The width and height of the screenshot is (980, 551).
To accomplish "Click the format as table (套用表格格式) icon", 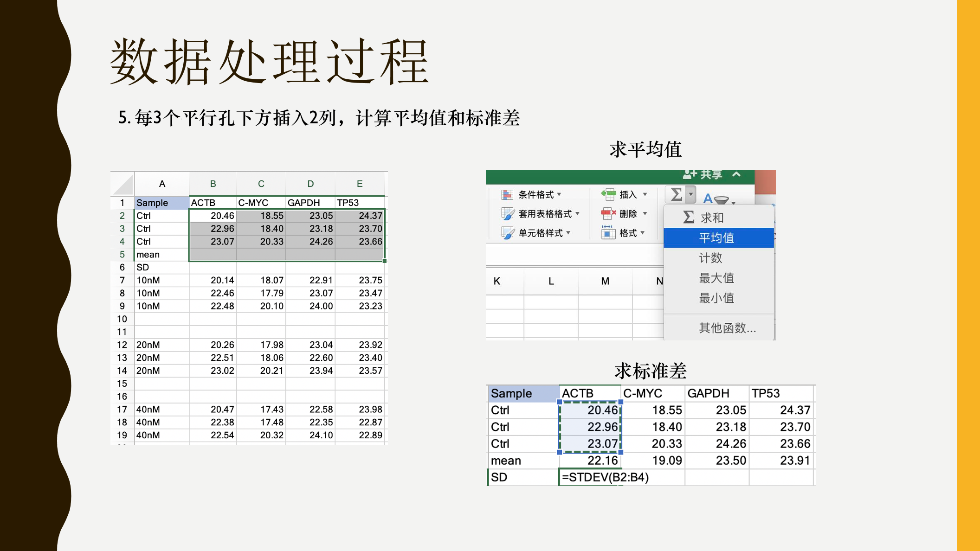I will click(x=508, y=214).
